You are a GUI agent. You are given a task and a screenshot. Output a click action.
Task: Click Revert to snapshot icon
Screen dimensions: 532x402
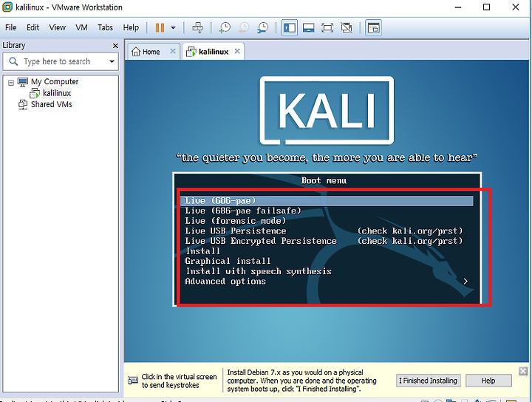[244, 27]
